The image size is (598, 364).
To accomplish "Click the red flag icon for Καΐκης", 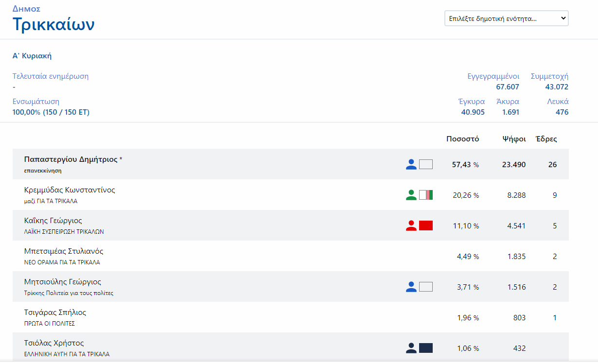I will coord(426,225).
